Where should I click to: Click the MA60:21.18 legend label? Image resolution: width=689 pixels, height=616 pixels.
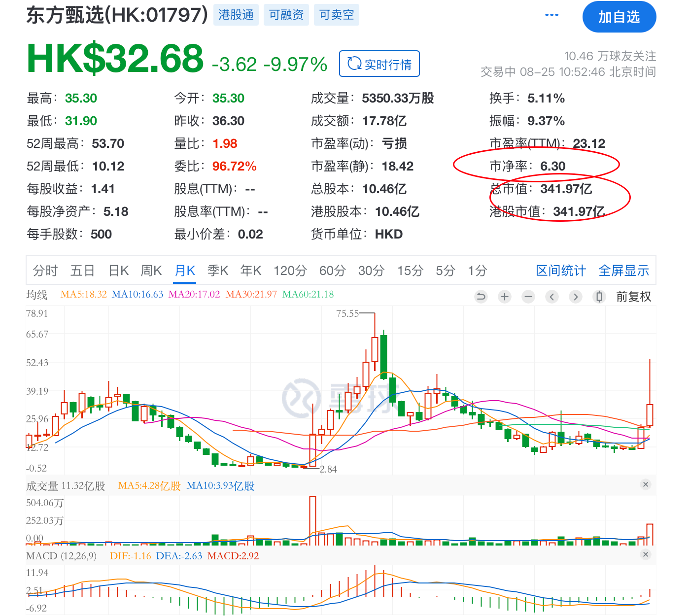tap(308, 294)
